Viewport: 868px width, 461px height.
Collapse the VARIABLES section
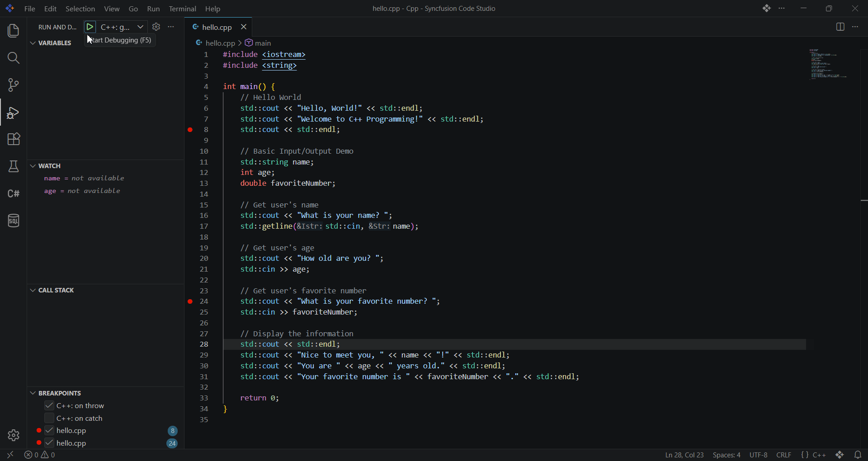[x=51, y=43]
